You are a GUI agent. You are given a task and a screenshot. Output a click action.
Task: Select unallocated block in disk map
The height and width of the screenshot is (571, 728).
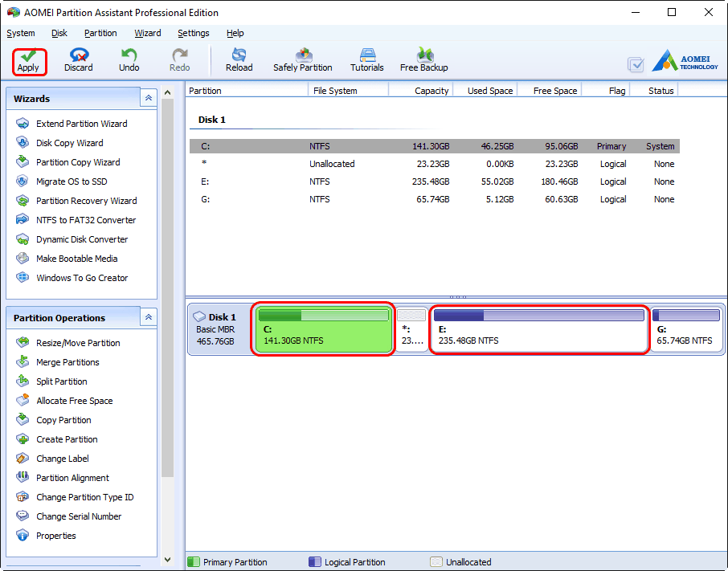coord(412,329)
